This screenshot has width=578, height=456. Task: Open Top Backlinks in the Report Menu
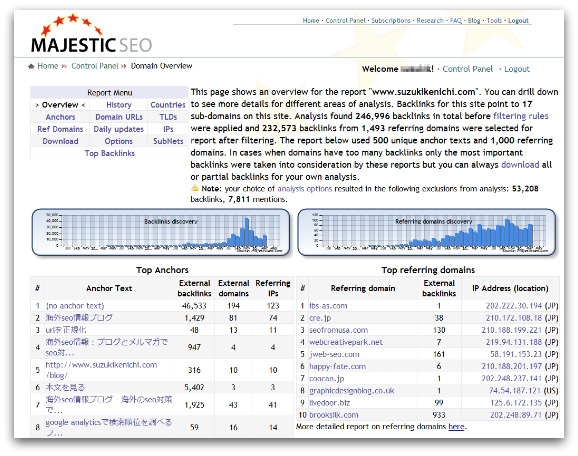coord(109,153)
